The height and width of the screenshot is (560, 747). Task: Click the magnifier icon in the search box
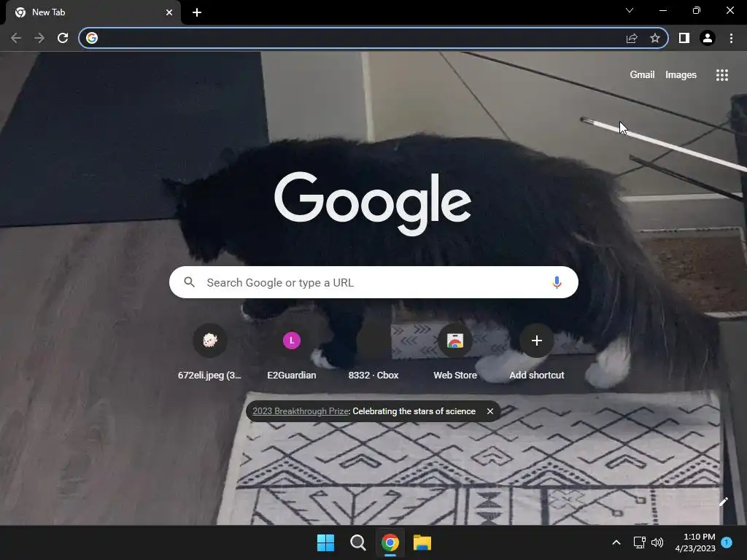point(189,282)
